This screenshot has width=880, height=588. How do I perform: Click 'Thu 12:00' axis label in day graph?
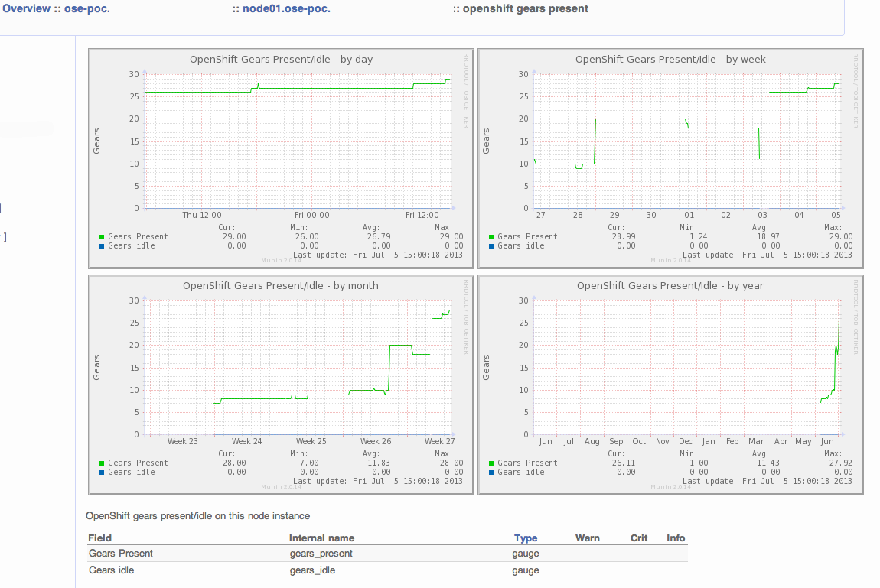202,216
